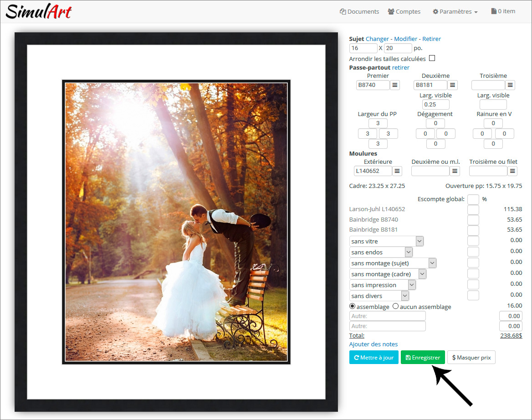Screen dimensions: 532x420
Task: Click the Cadre: 23.25 x 27.25 text
Action: (377, 186)
